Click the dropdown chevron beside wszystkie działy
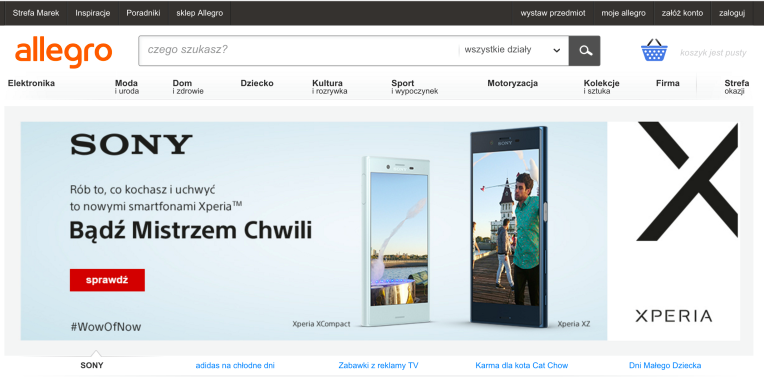 point(556,50)
